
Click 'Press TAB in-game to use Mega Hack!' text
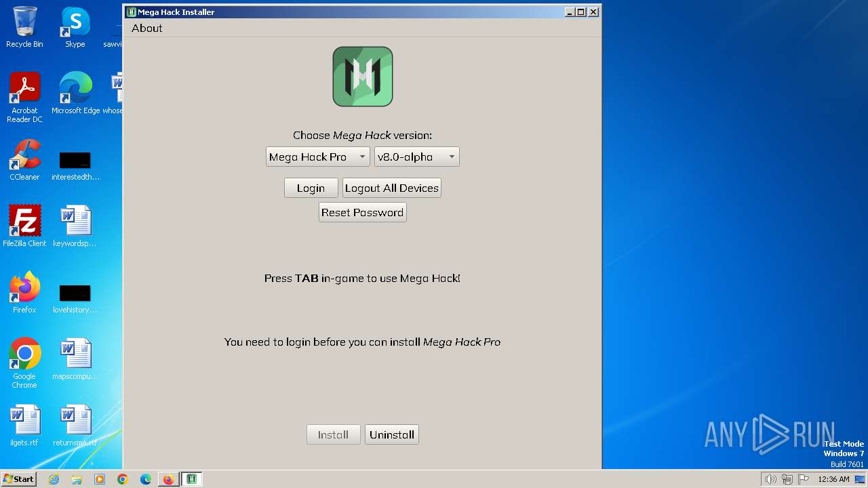pos(362,278)
